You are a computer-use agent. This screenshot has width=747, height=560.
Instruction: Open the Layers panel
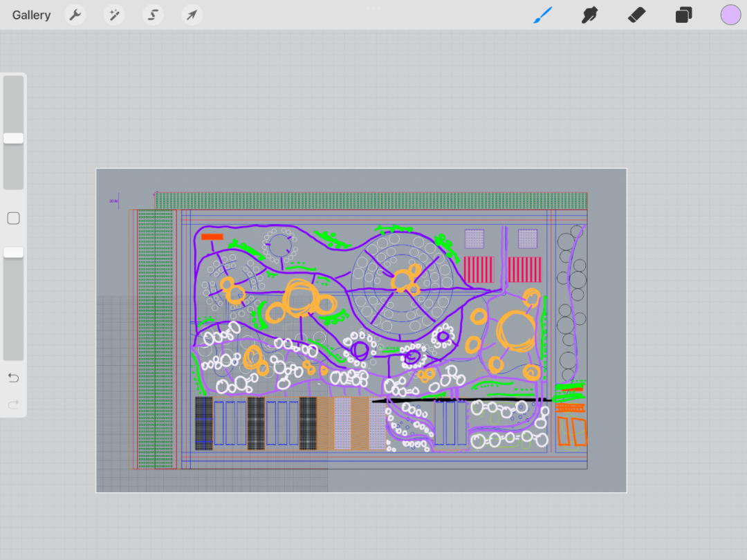click(x=683, y=15)
